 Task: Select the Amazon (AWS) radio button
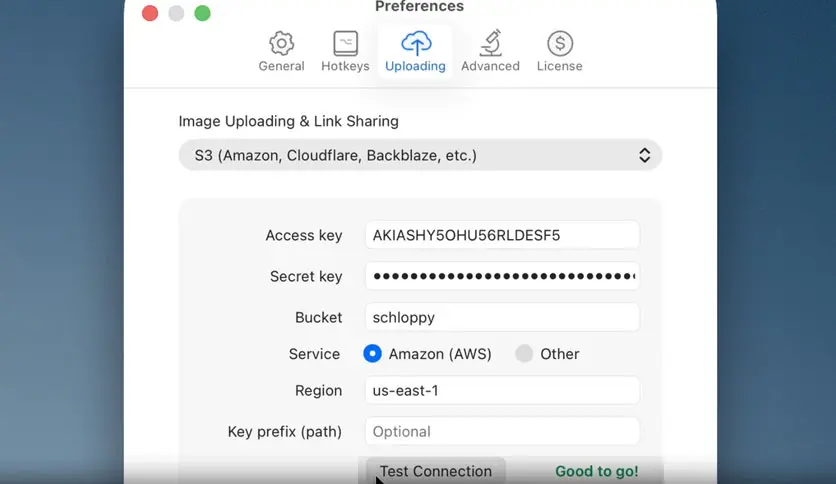click(372, 353)
